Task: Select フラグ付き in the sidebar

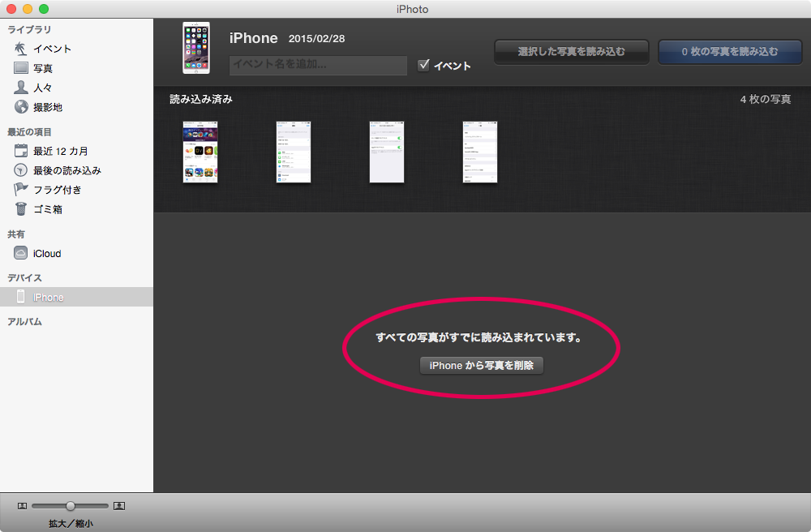Action: tap(58, 190)
